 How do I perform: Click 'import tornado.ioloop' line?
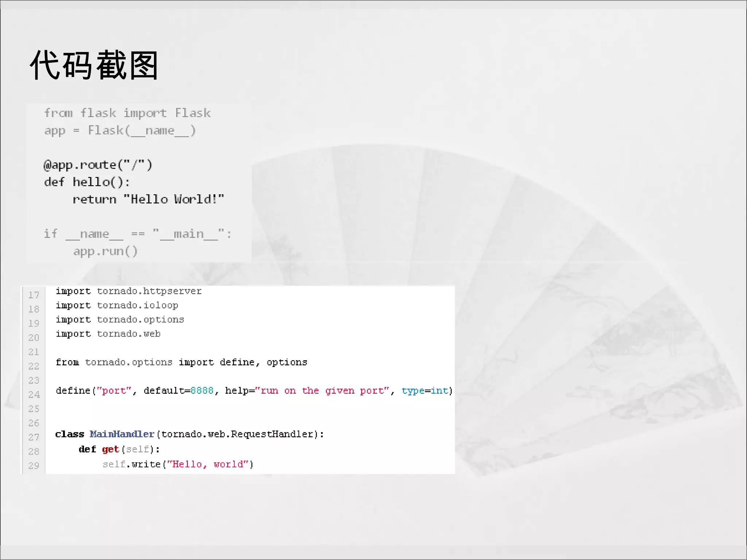click(x=117, y=305)
